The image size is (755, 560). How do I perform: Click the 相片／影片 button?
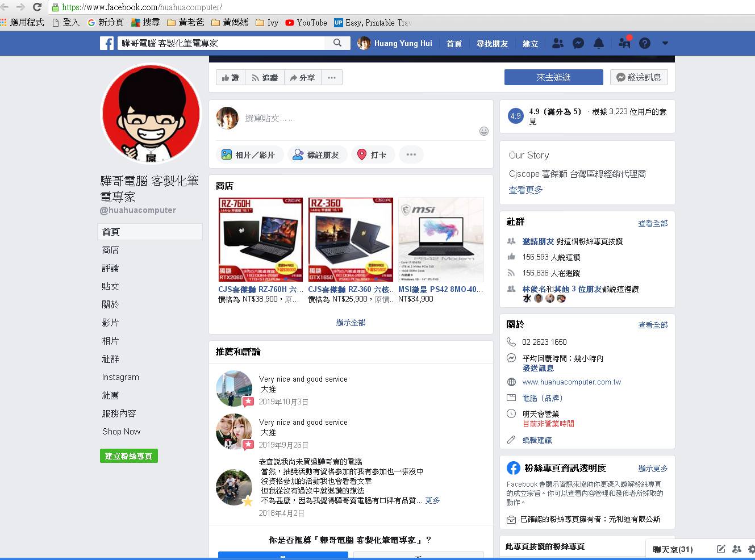249,154
